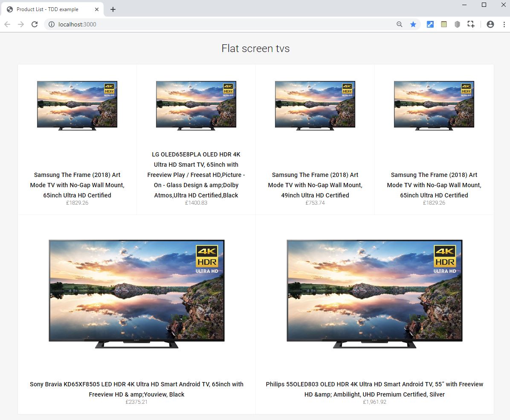Close the Product List tab
This screenshot has width=510, height=420.
pos(97,9)
